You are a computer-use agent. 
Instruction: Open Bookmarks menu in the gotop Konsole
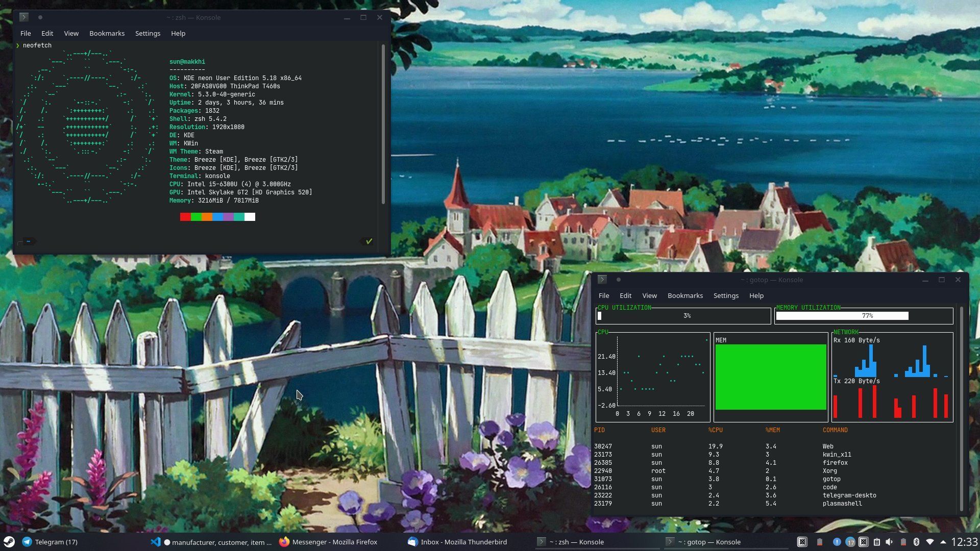pyautogui.click(x=685, y=295)
